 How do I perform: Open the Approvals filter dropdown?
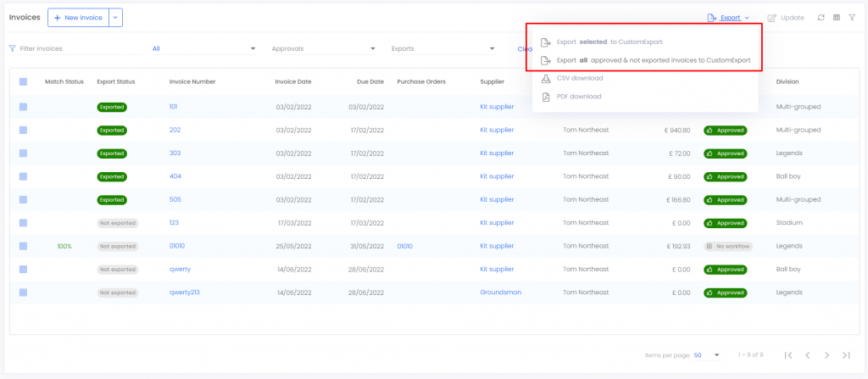[324, 49]
